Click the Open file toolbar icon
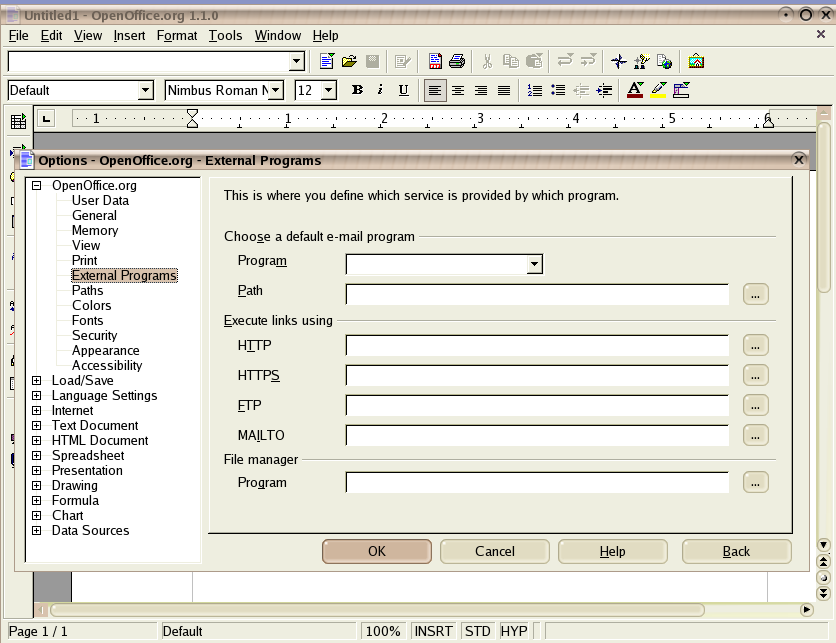 tap(349, 62)
